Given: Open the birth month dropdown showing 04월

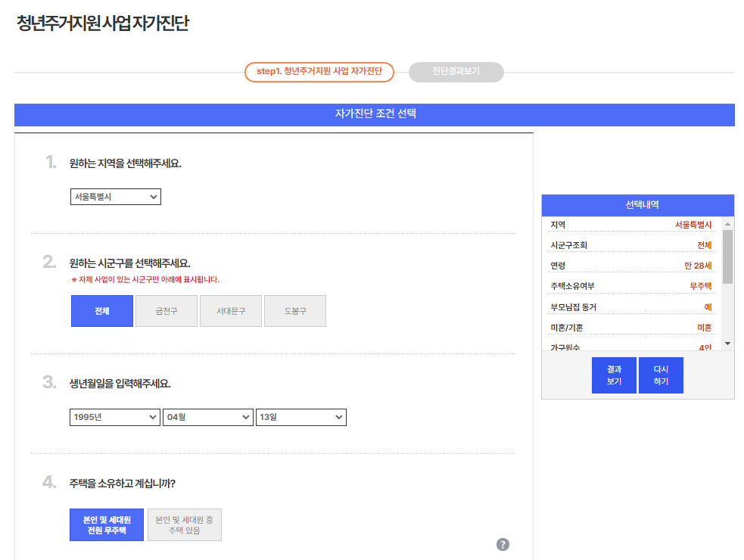Looking at the screenshot, I should [207, 417].
